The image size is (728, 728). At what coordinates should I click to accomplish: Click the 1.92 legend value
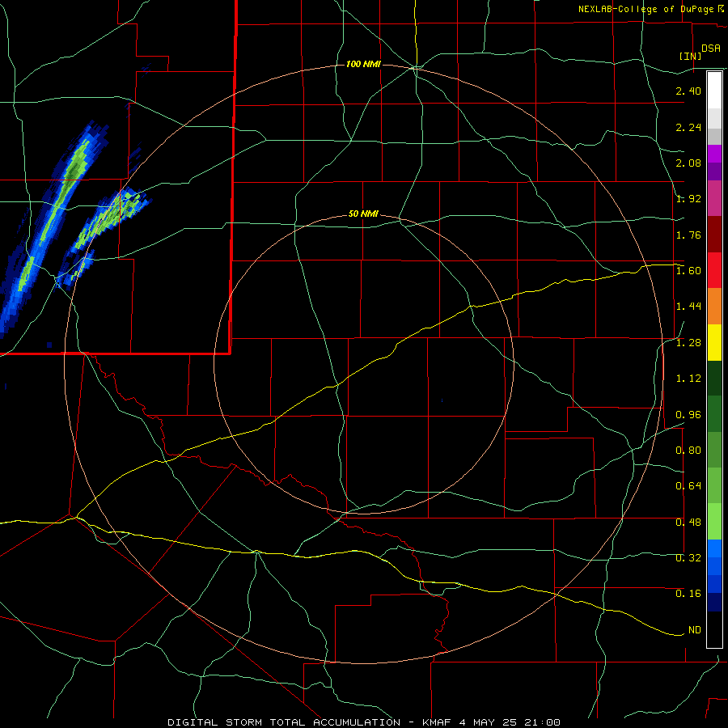(x=688, y=199)
